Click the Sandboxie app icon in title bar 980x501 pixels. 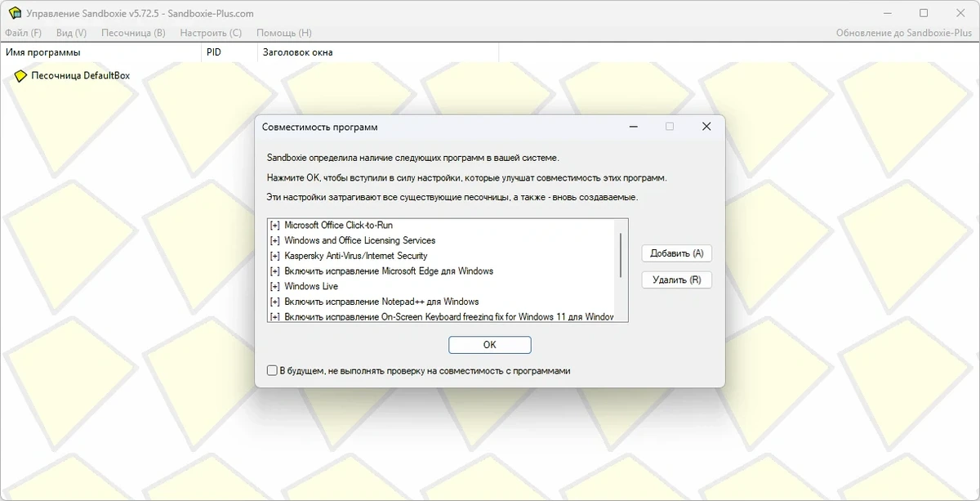pos(15,13)
